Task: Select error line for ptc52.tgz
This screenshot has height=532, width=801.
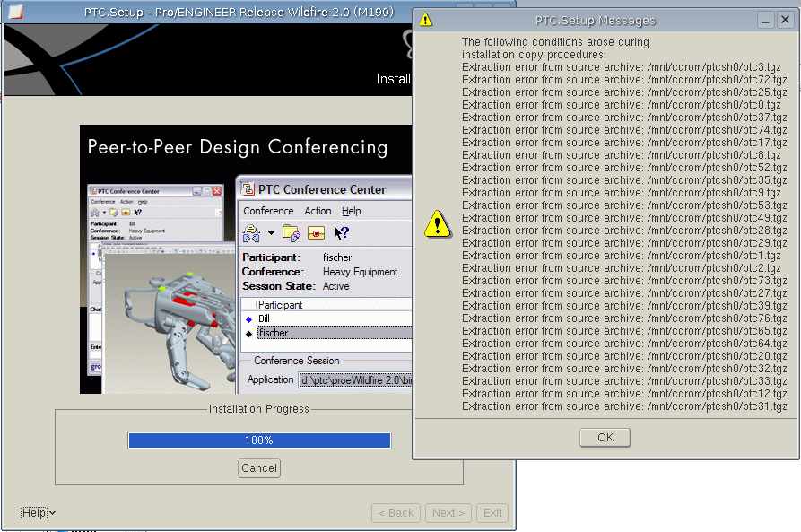Action: [624, 168]
